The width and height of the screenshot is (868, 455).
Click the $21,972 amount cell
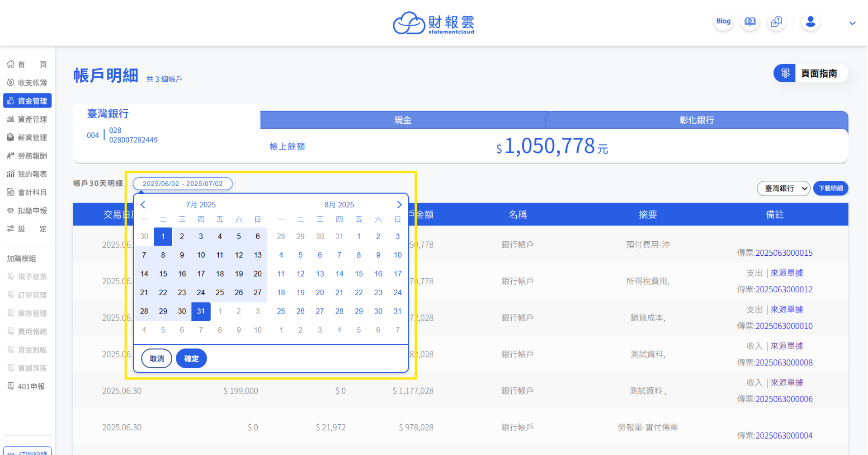[330, 427]
